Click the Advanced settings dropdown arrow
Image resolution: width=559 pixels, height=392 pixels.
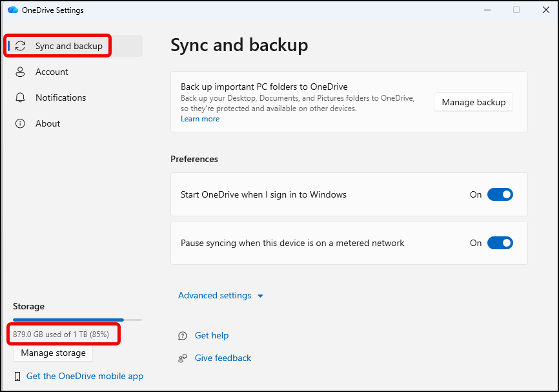[261, 296]
